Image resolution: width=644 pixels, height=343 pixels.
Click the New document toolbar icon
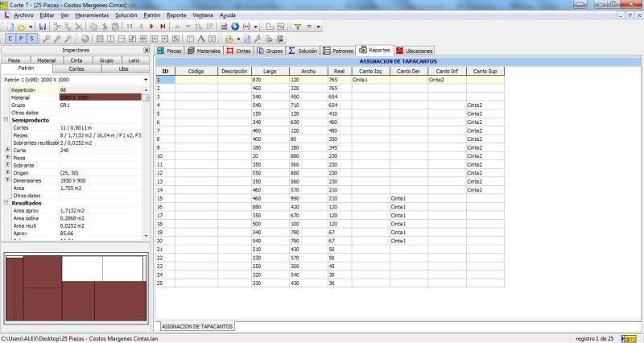[10, 27]
